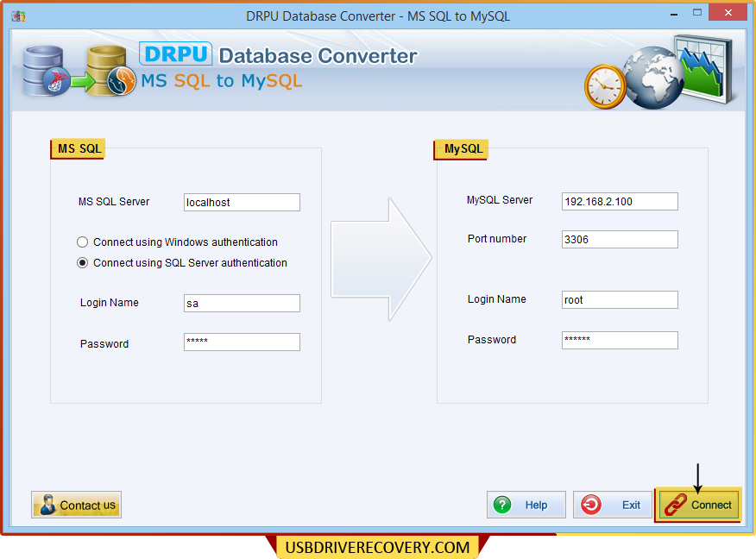Click the MySQL Server address field
The image size is (756, 559).
pos(620,202)
